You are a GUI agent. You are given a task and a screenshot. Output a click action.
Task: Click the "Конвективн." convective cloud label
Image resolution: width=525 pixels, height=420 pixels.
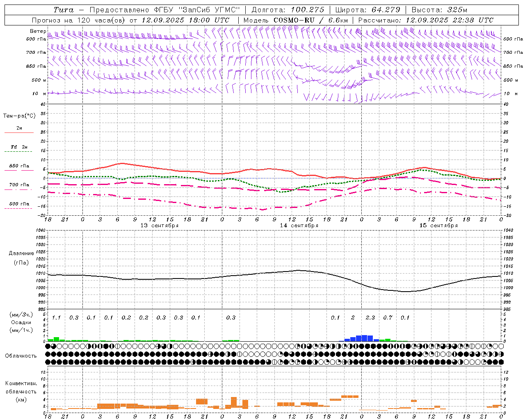point(21,383)
